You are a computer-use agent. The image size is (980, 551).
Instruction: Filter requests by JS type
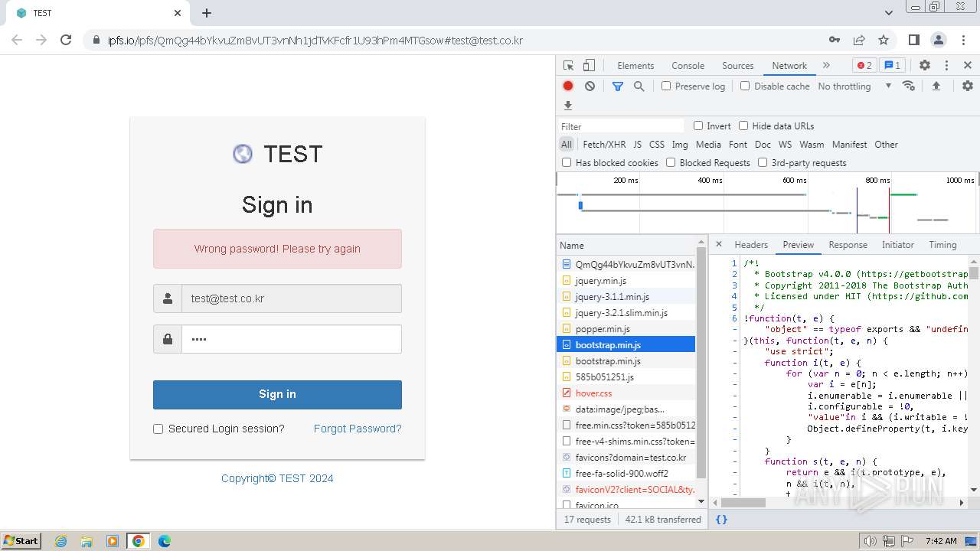pyautogui.click(x=637, y=145)
